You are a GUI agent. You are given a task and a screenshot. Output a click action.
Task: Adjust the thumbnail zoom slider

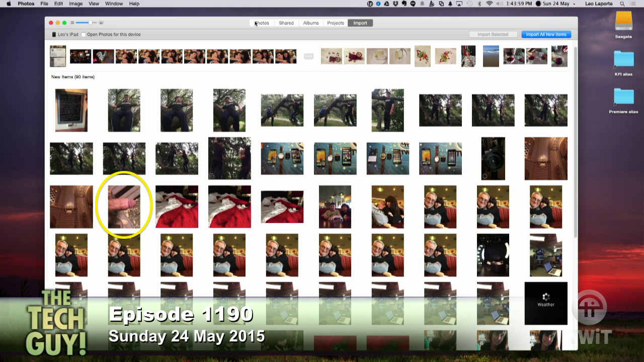tap(87, 23)
